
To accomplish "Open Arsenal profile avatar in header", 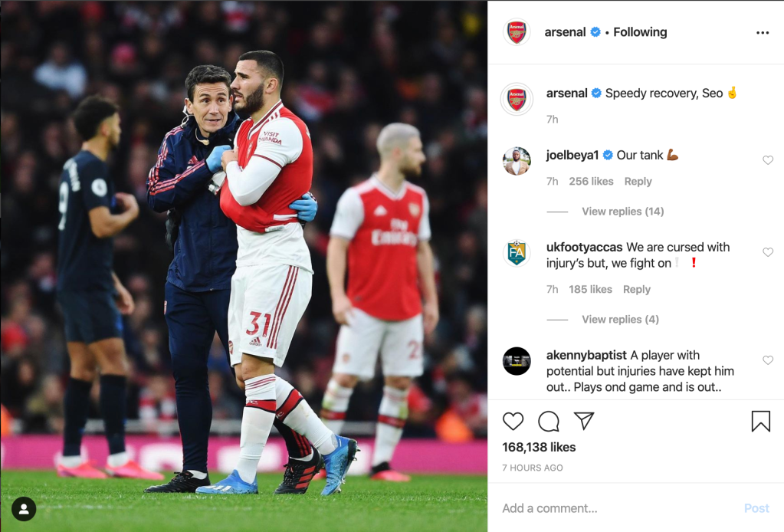I will tap(517, 32).
